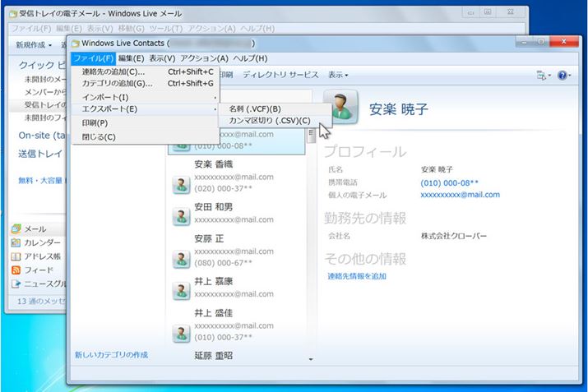Viewport: 588px width, 392px height.
Task: Open the 編集(E) menu in Contacts
Action: (x=132, y=58)
